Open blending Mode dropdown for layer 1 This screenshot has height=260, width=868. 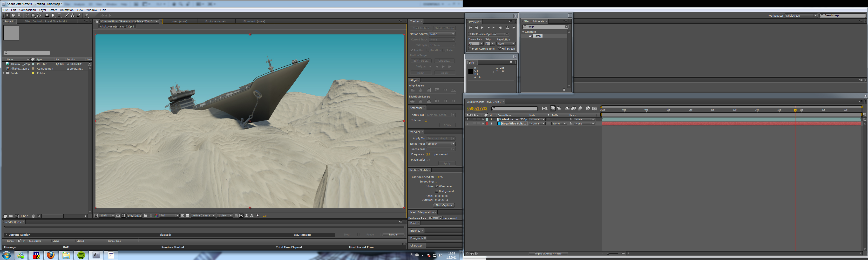537,119
